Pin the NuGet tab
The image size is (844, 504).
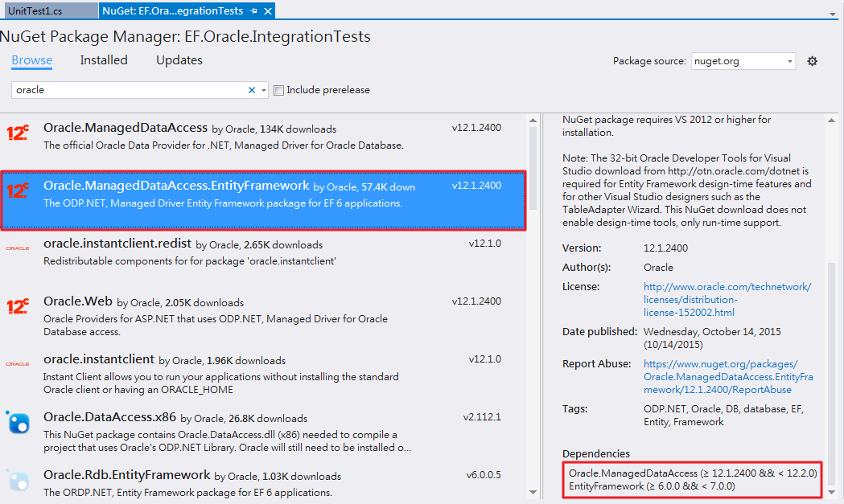point(253,10)
